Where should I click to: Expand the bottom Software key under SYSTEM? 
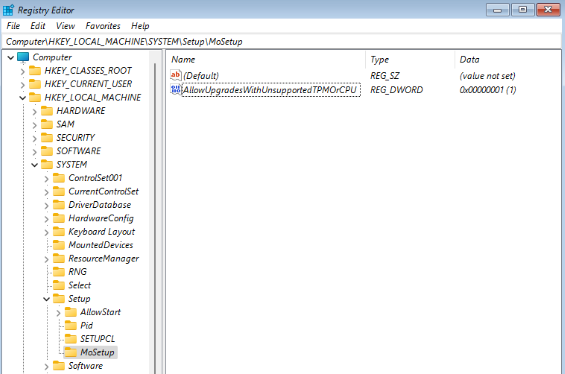pyautogui.click(x=46, y=367)
